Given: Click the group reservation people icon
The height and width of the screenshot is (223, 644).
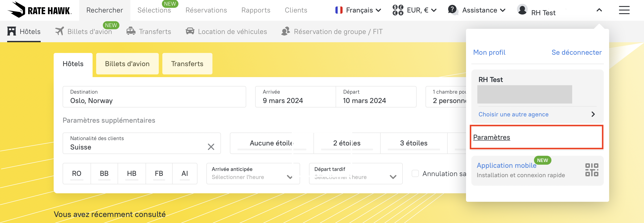Looking at the screenshot, I should pyautogui.click(x=286, y=32).
